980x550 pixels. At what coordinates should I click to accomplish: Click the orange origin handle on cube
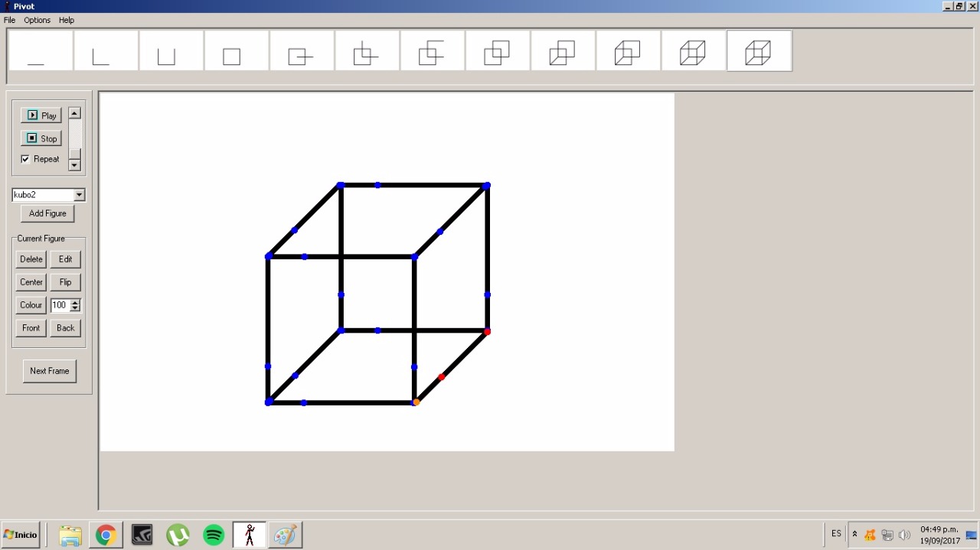(x=416, y=402)
